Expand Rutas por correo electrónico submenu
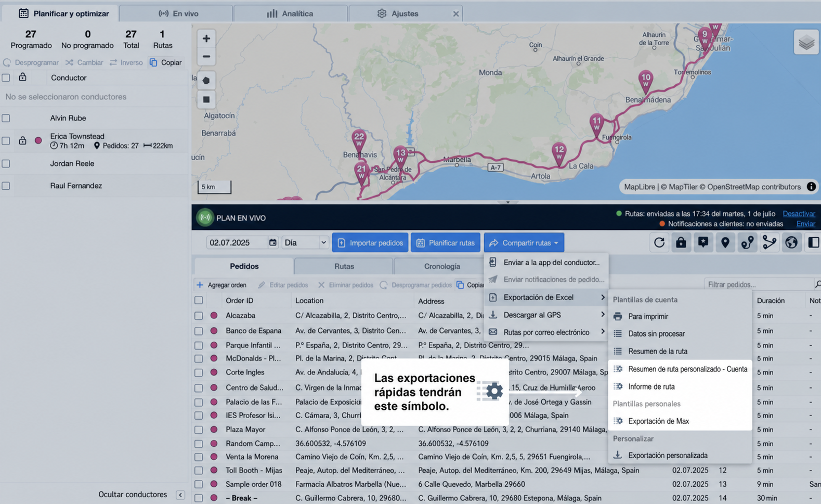Image resolution: width=821 pixels, height=504 pixels. point(546,332)
